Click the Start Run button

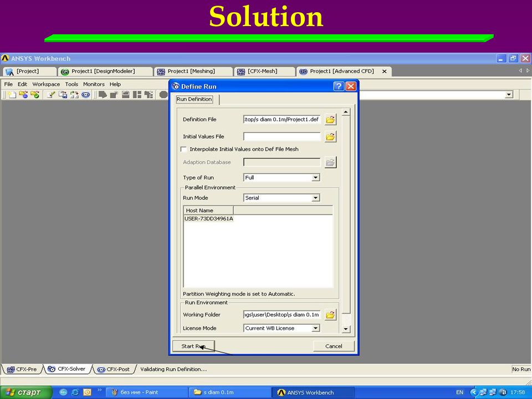[193, 346]
